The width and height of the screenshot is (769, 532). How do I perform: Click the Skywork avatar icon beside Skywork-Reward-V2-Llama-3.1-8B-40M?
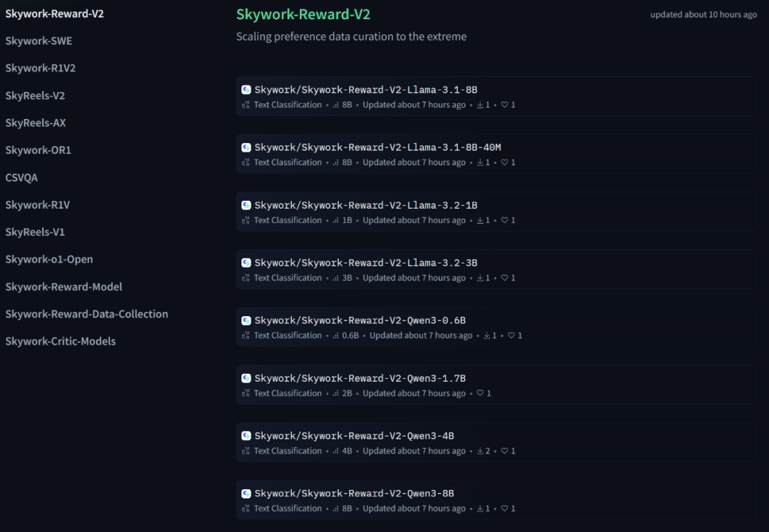click(246, 147)
